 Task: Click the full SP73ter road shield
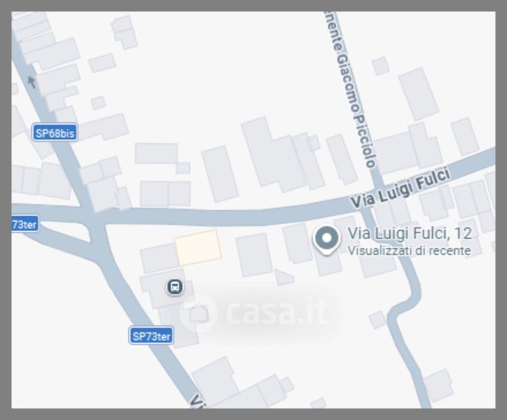click(x=151, y=336)
